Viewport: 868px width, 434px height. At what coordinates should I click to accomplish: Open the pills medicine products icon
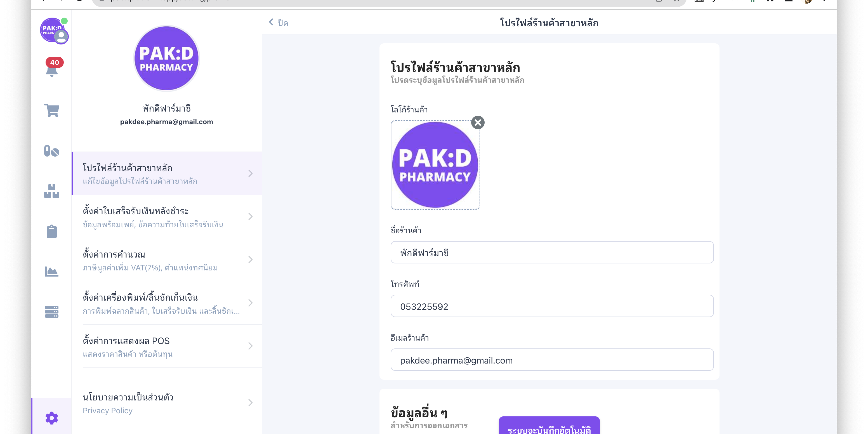[51, 151]
